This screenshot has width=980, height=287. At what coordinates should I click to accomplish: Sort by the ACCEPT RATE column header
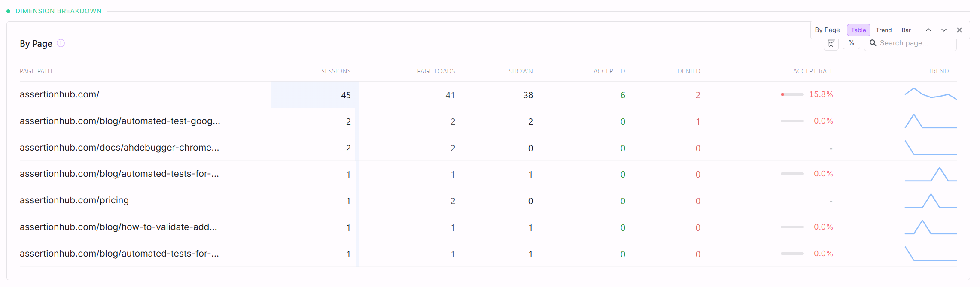click(x=813, y=71)
